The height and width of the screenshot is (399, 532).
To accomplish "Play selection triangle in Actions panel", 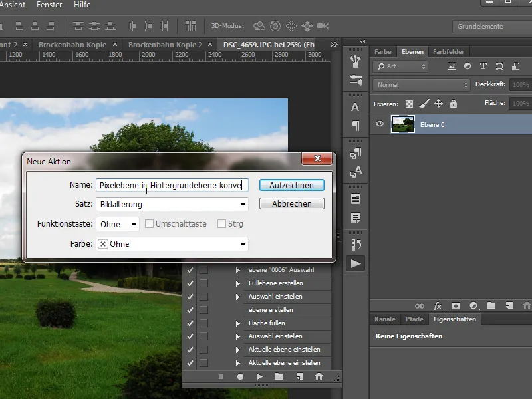I will (259, 376).
